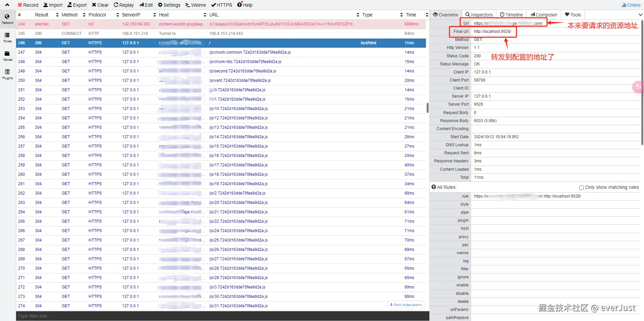
Task: Click the # column header
Action: (x=19, y=15)
